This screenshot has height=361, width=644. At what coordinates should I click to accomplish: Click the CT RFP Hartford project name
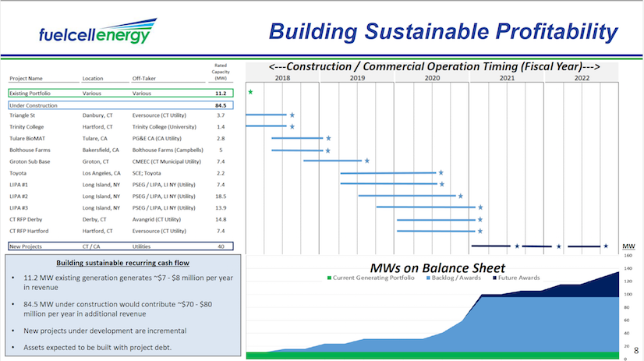[29, 231]
